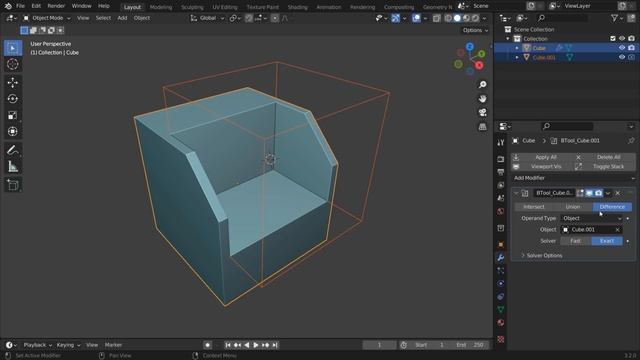Open the Object Mode dropdown
The height and width of the screenshot is (360, 640).
[x=47, y=18]
